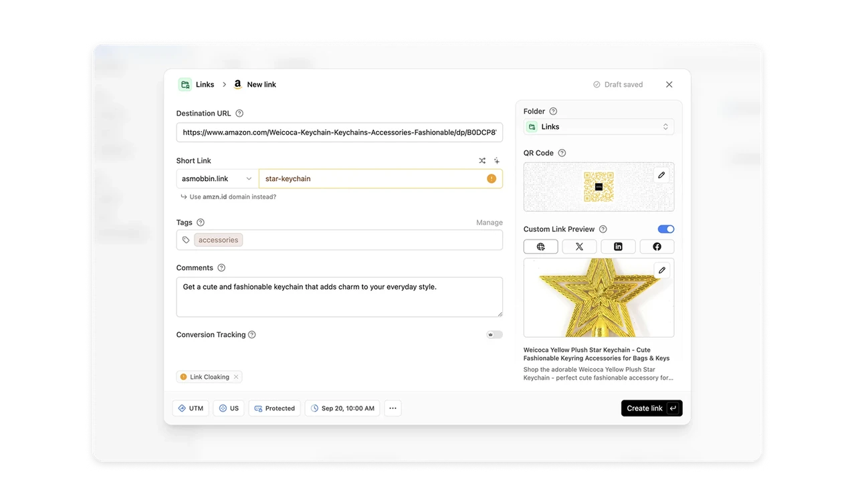Open the Conversion Tracking help tooltip

[x=252, y=335]
